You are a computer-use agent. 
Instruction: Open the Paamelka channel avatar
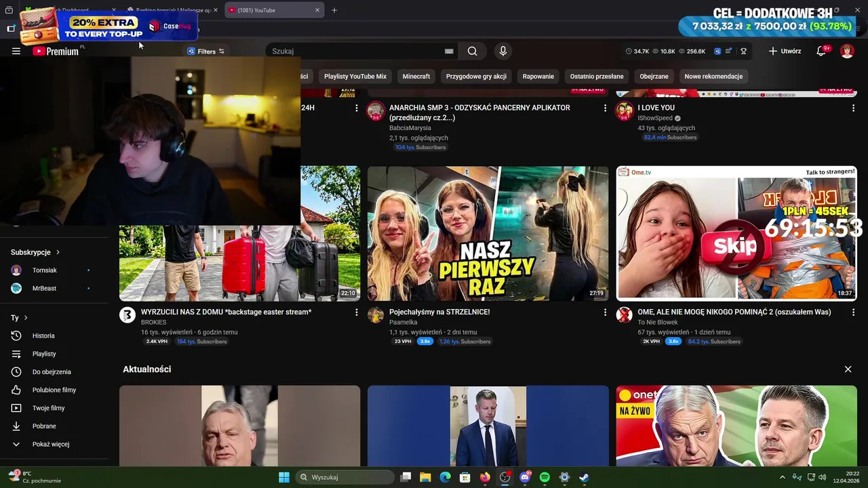click(x=376, y=315)
